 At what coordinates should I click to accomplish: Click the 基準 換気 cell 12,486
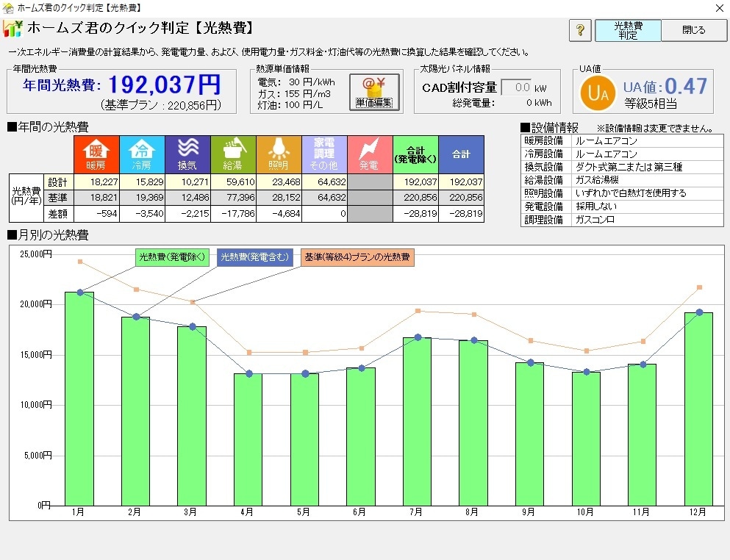click(187, 198)
